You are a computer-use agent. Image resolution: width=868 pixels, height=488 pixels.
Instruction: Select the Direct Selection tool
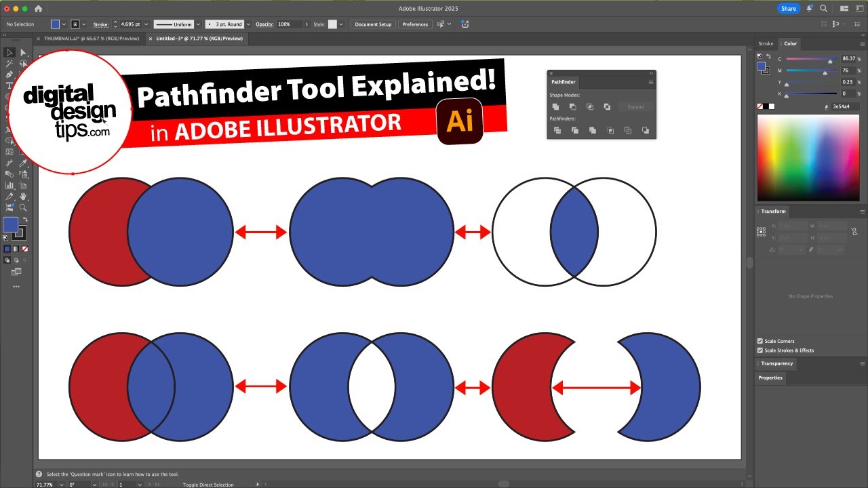pos(23,52)
